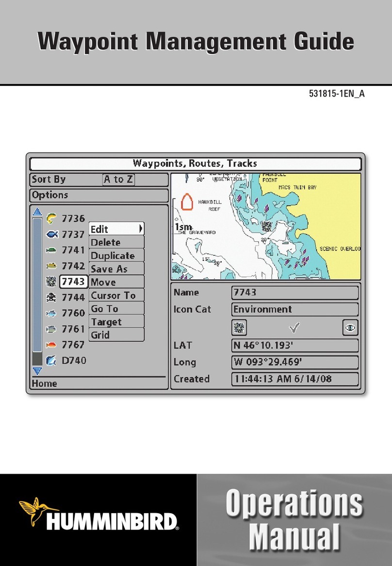This screenshot has width=392, height=566.
Task: Click the HAWKBILL REEF label on map
Action: click(x=210, y=205)
